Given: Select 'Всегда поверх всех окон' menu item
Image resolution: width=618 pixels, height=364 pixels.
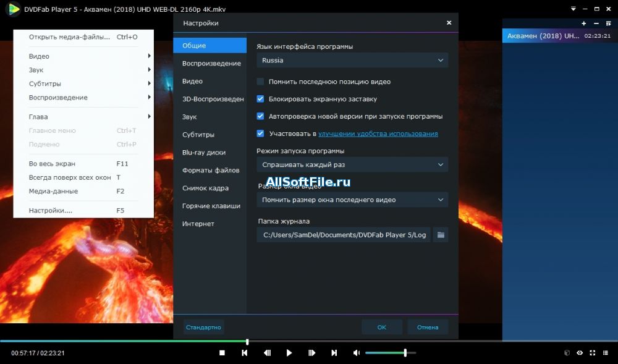Looking at the screenshot, I should (x=83, y=177).
